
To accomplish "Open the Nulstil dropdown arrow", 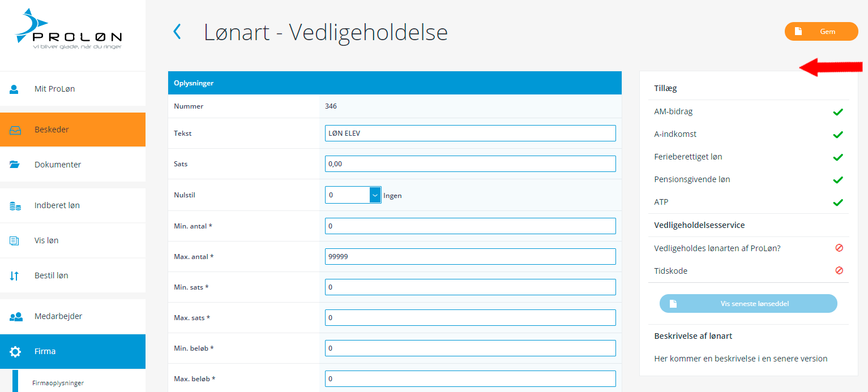I will click(375, 195).
